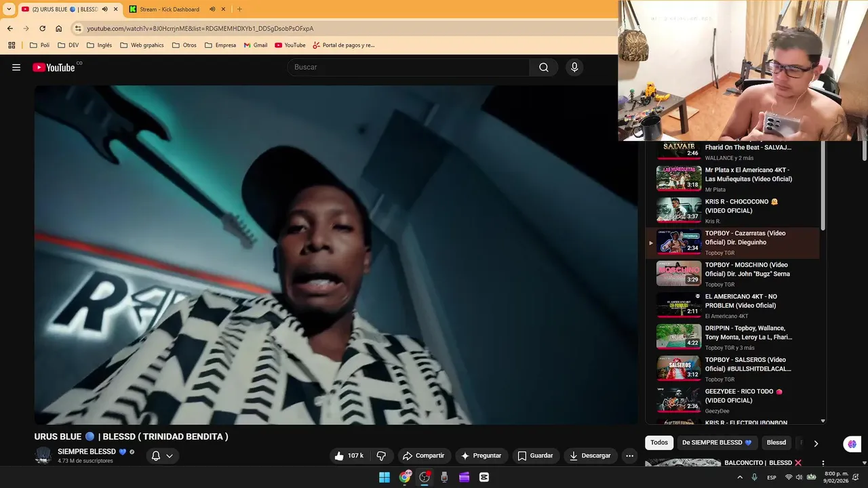Open the Gmail bookmark
Image resolution: width=868 pixels, height=488 pixels.
click(x=255, y=45)
